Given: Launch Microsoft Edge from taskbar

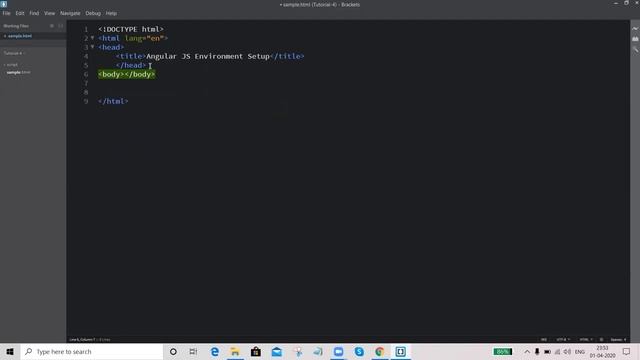Looking at the screenshot, I should 215,351.
